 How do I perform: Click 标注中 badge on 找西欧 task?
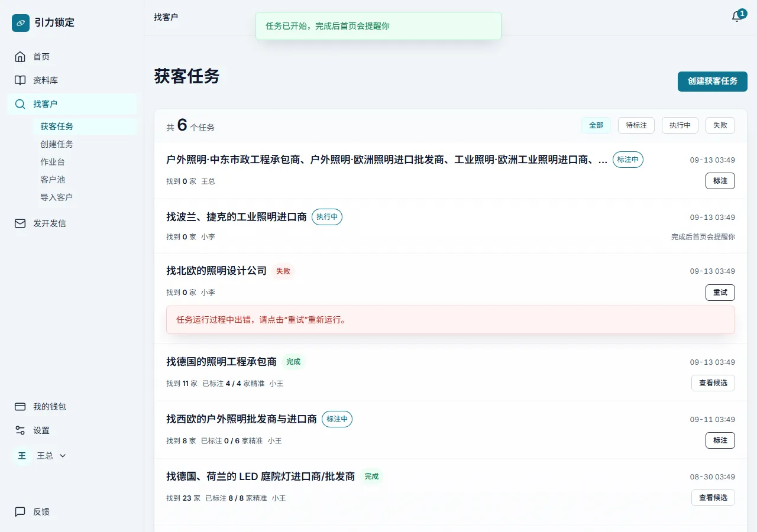pyautogui.click(x=337, y=419)
